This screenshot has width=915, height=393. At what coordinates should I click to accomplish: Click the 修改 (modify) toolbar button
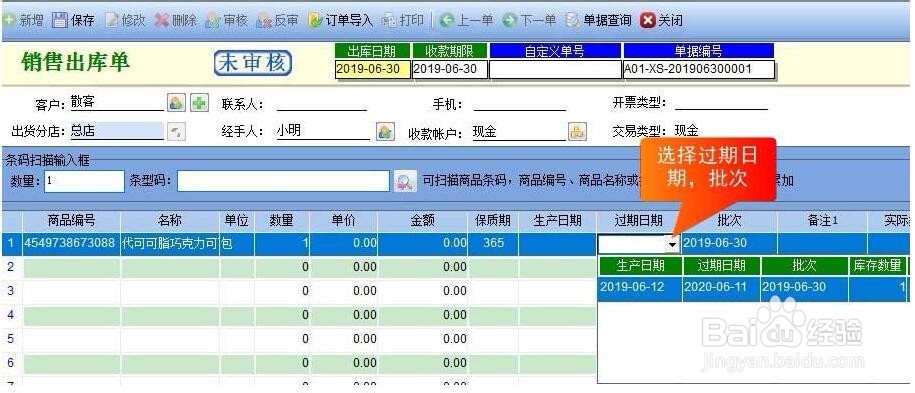point(125,20)
